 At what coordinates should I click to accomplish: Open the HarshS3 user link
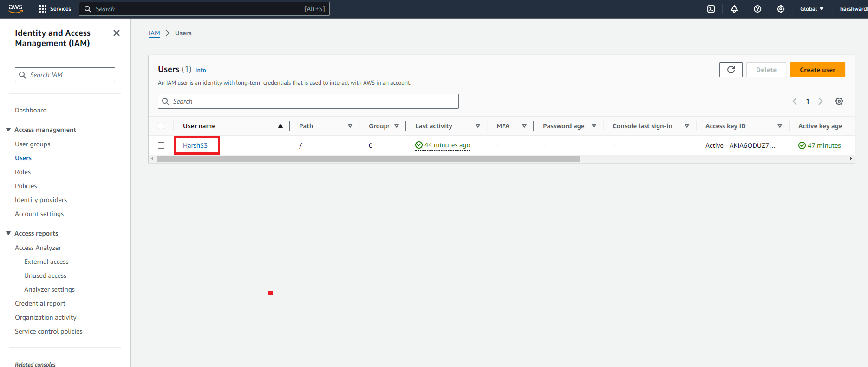[195, 145]
